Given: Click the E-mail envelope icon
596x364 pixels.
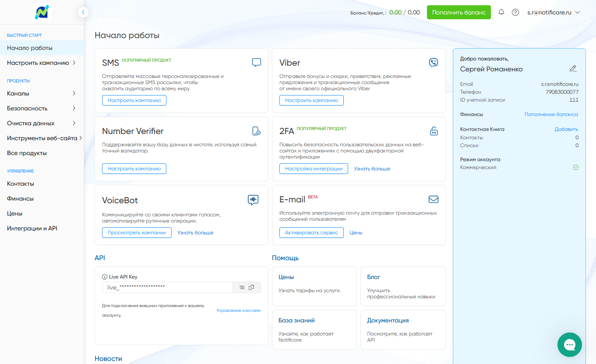Looking at the screenshot, I should (433, 200).
